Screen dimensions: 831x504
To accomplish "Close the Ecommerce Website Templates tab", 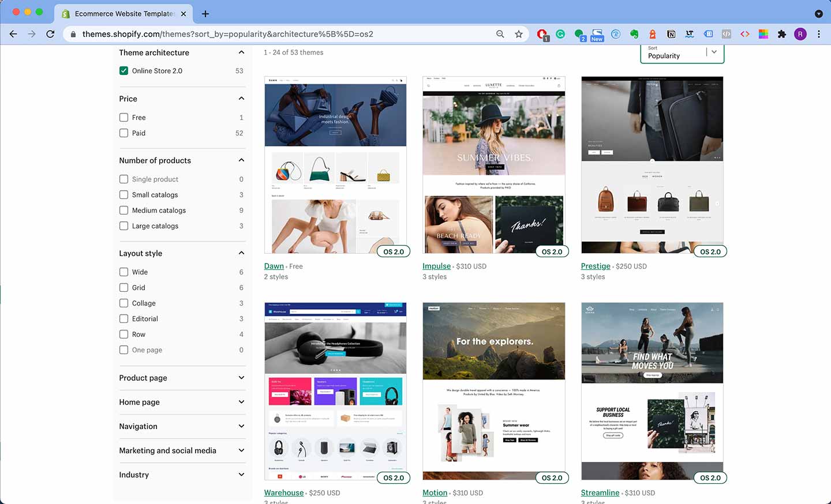I will click(x=184, y=13).
